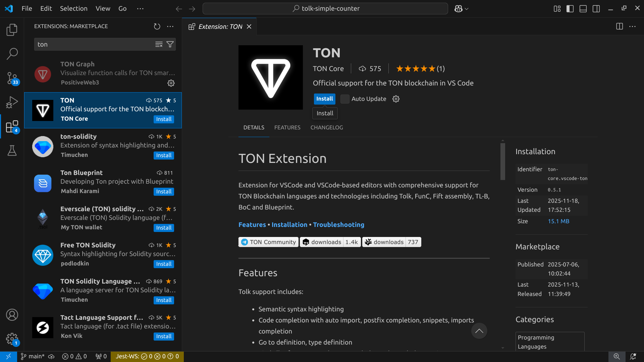This screenshot has height=362, width=644.
Task: Open TON extension settings gear beside Auto Update
Action: coord(396,99)
